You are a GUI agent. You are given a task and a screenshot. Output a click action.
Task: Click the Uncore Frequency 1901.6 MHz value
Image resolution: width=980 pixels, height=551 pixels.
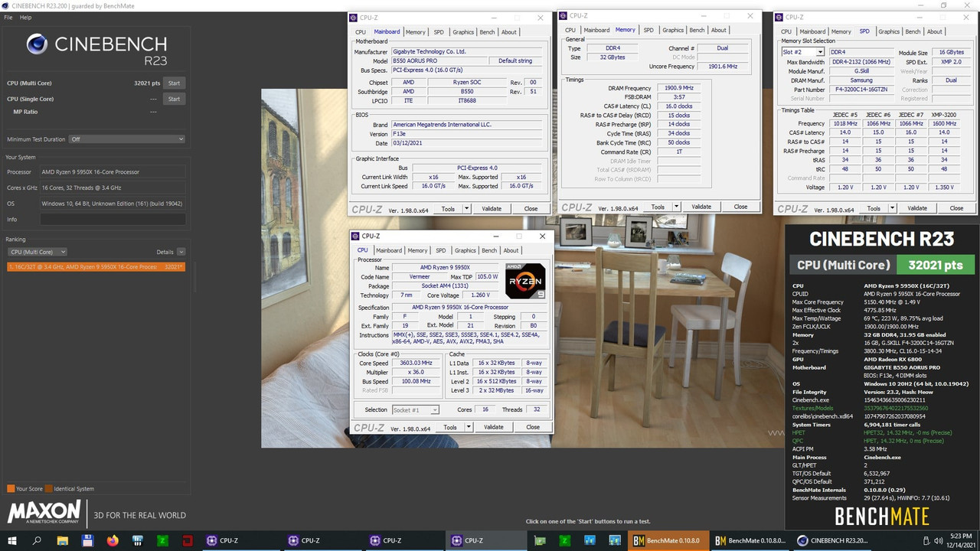click(724, 67)
